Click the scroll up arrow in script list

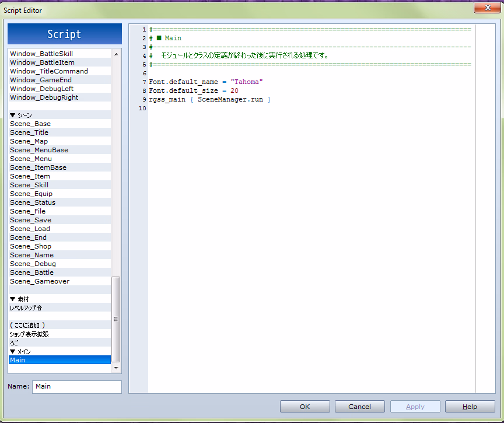(x=116, y=54)
